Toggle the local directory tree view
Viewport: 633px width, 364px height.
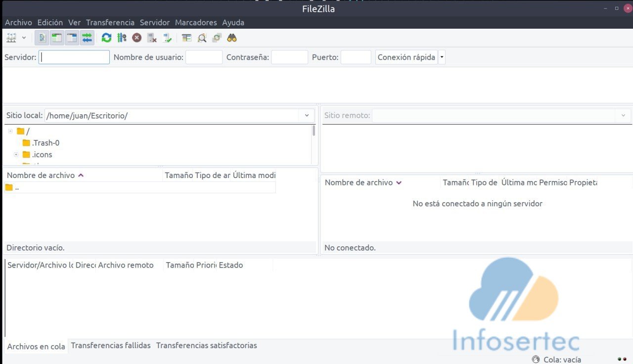[57, 38]
